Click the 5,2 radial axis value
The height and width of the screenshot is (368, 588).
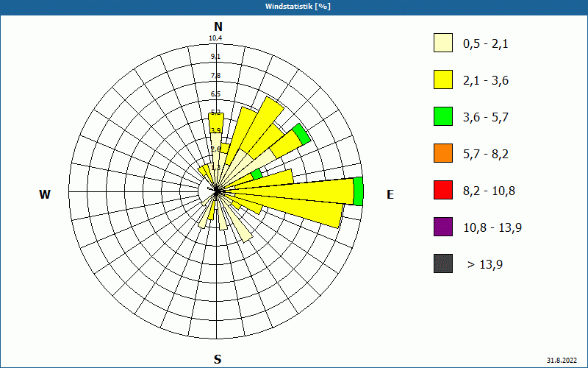pos(215,113)
